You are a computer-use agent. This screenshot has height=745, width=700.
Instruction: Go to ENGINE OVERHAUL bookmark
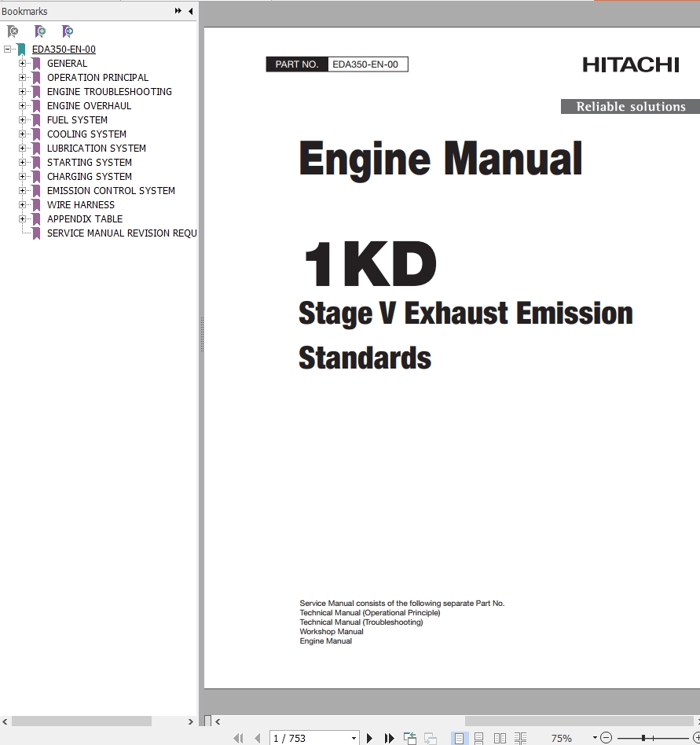[89, 106]
